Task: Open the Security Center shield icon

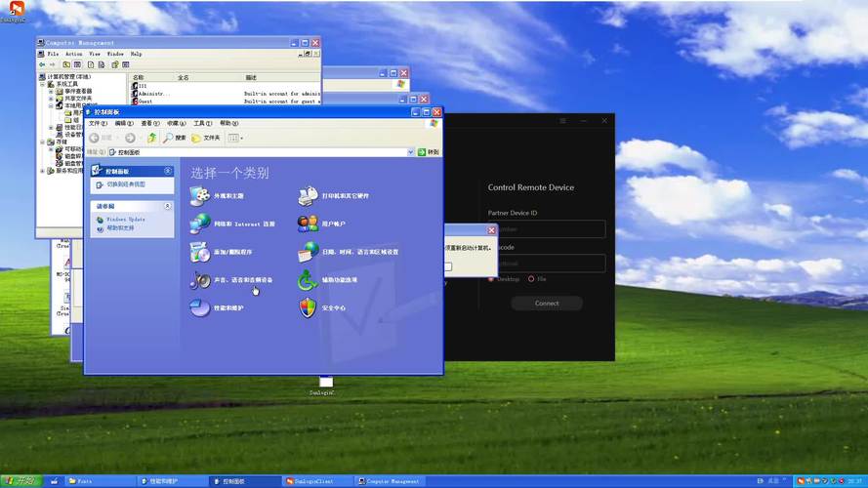Action: (308, 307)
